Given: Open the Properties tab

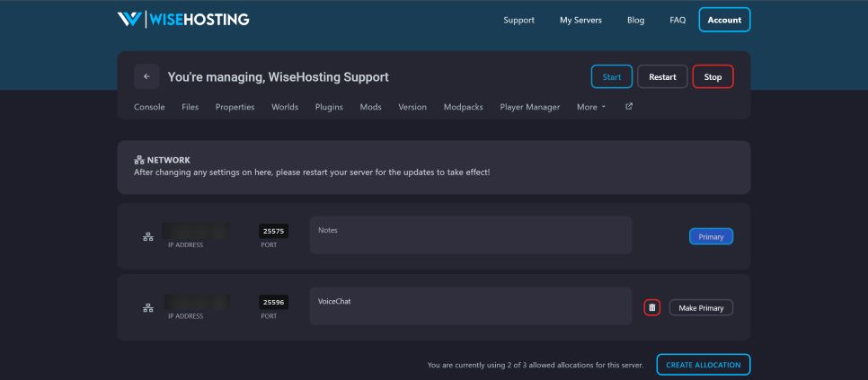Looking at the screenshot, I should pos(235,107).
